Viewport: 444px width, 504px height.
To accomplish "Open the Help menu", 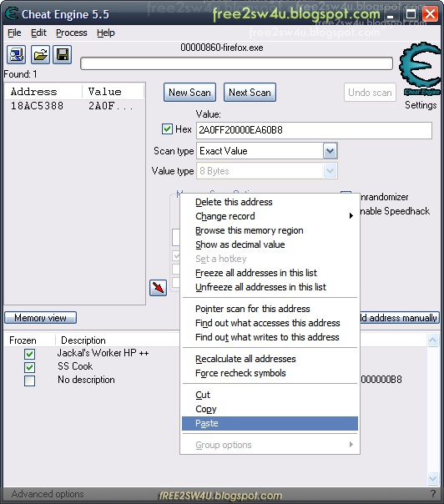I will coord(106,33).
